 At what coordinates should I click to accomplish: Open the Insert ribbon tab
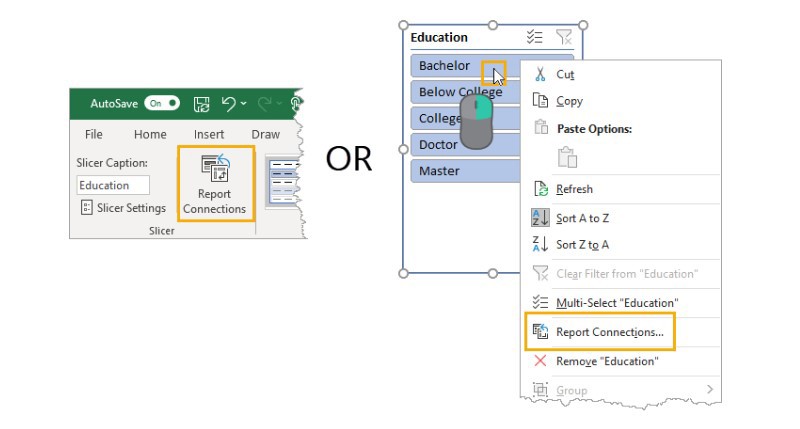[x=209, y=134]
